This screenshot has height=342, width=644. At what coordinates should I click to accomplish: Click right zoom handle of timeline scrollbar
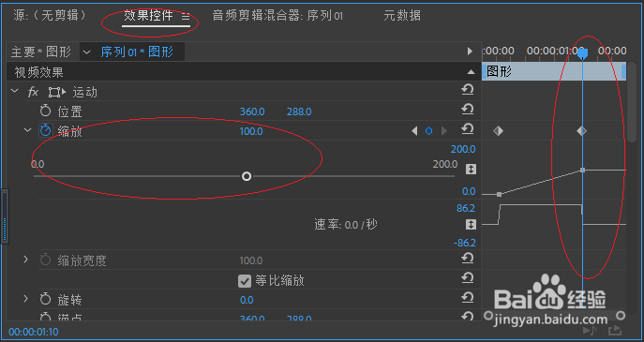[621, 316]
